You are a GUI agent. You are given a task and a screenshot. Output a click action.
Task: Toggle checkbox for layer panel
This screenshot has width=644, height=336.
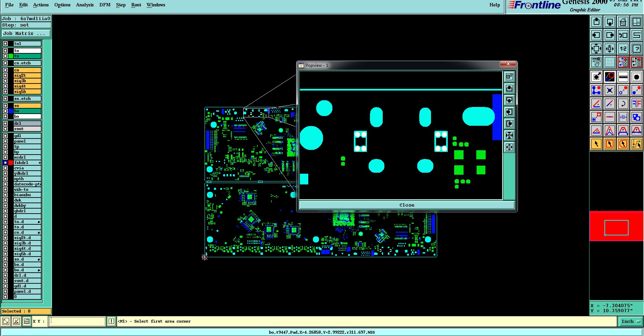(5, 141)
